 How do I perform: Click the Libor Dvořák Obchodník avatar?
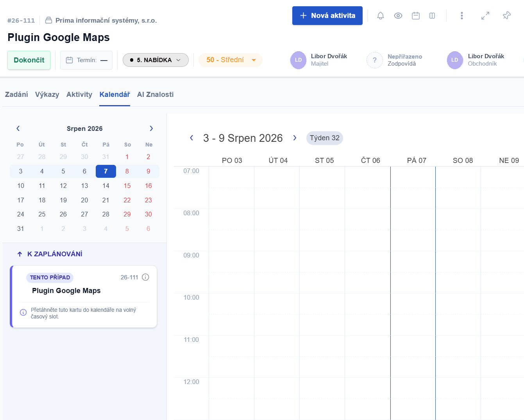pos(455,60)
